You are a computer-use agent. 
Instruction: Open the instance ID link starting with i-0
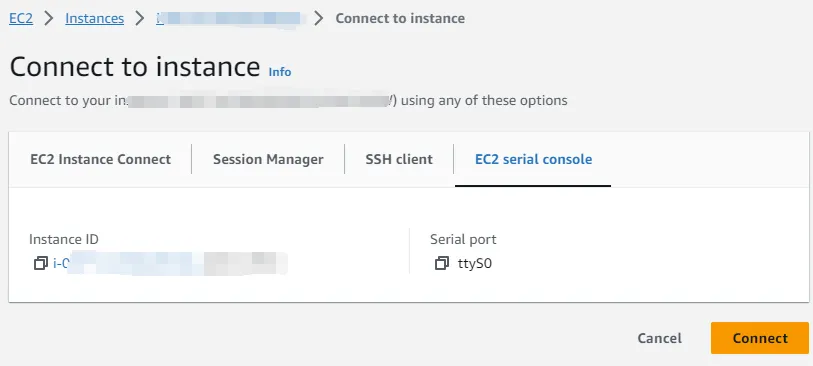pyautogui.click(x=170, y=263)
